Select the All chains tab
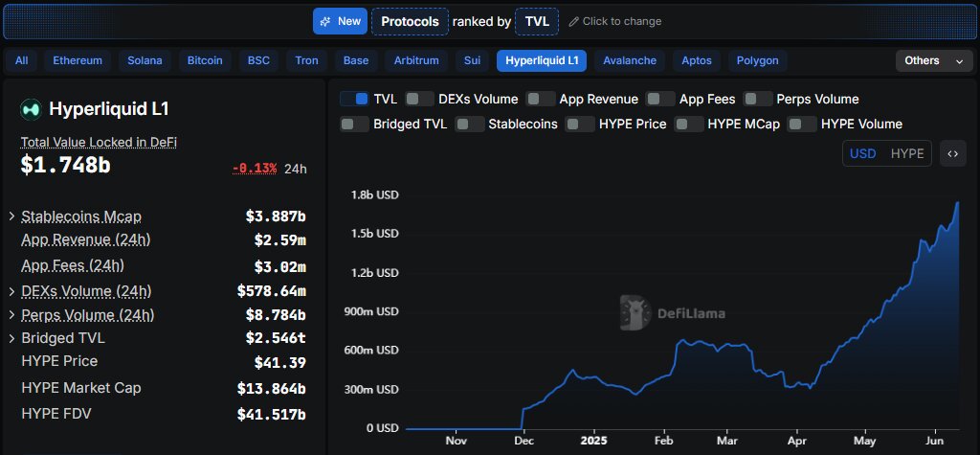The height and width of the screenshot is (455, 980). point(22,60)
